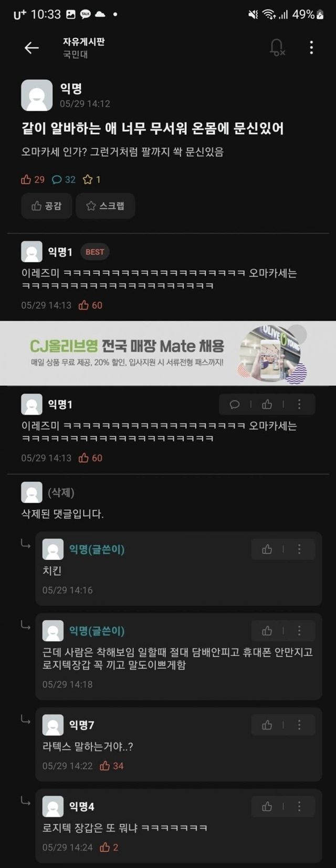
Task: Open three-dot menu on 익명4's reply
Action: coord(299,806)
